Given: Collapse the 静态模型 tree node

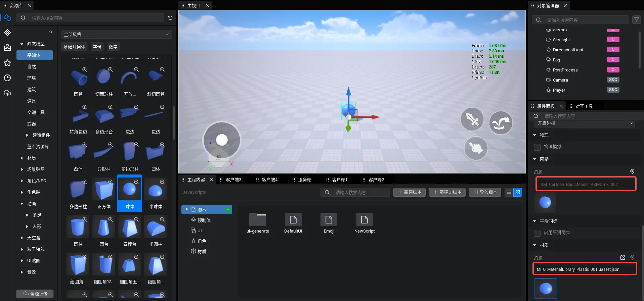Looking at the screenshot, I should click(22, 44).
